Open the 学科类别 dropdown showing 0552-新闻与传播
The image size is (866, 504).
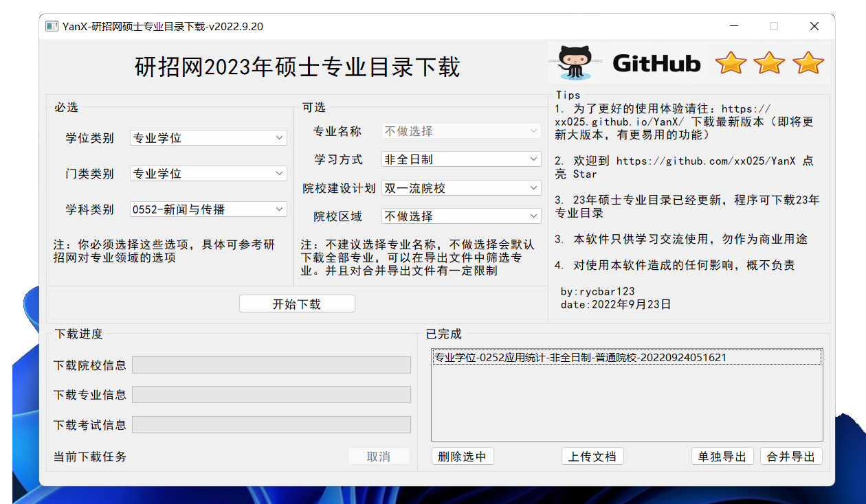[208, 209]
